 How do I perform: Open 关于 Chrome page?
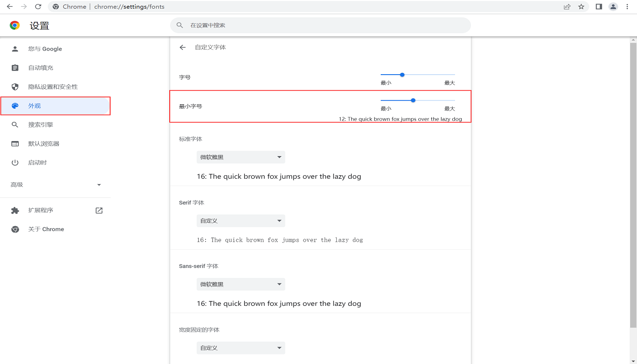pyautogui.click(x=46, y=229)
